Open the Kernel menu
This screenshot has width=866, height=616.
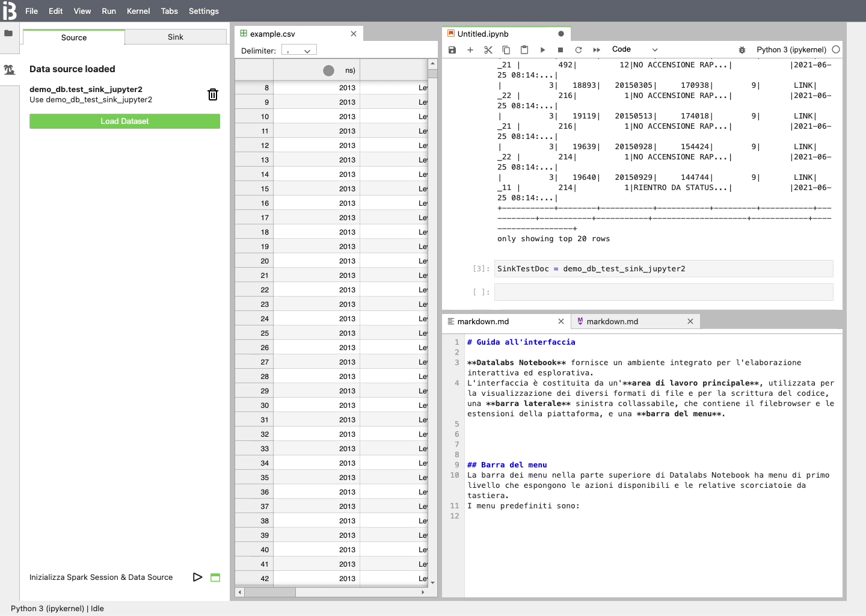tap(138, 11)
